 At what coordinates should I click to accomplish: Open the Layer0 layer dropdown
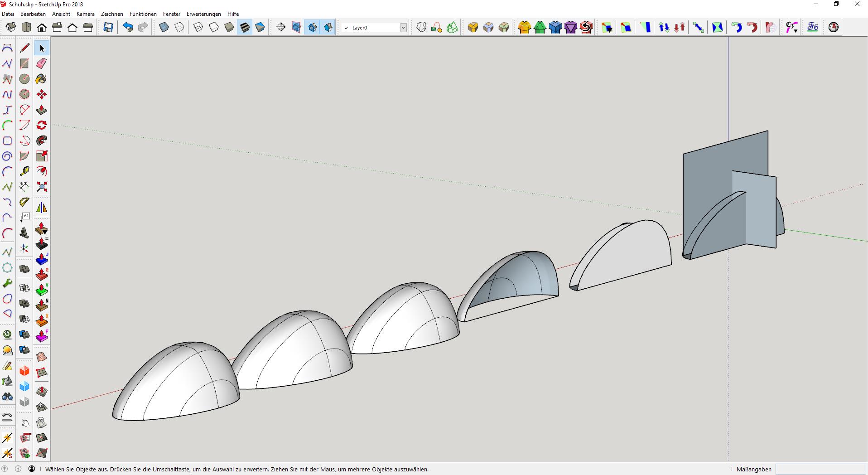403,28
